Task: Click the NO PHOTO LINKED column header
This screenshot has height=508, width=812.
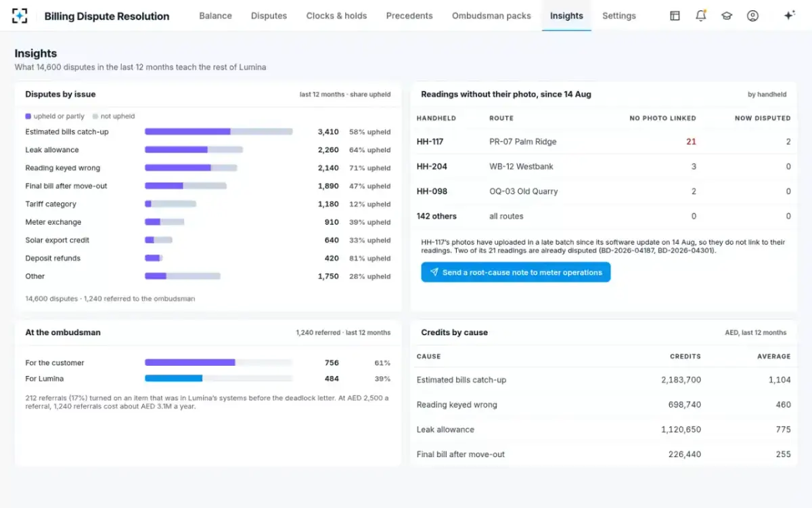Action: pyautogui.click(x=662, y=118)
